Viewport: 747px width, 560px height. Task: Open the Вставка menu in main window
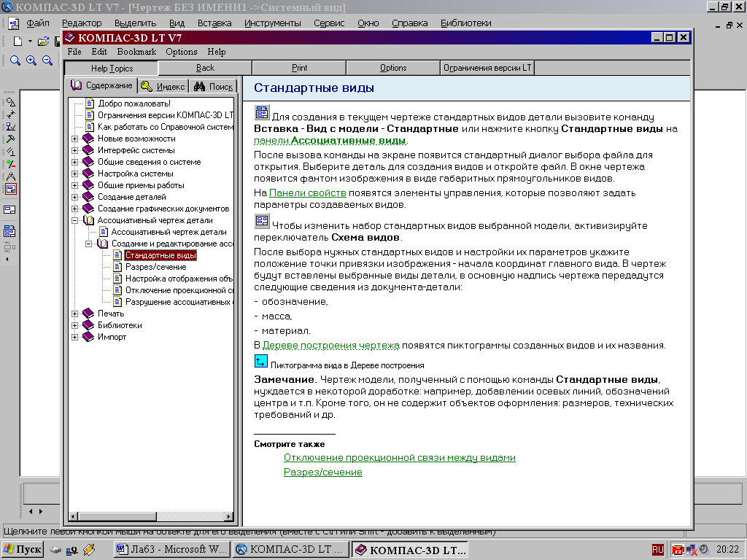pos(214,23)
